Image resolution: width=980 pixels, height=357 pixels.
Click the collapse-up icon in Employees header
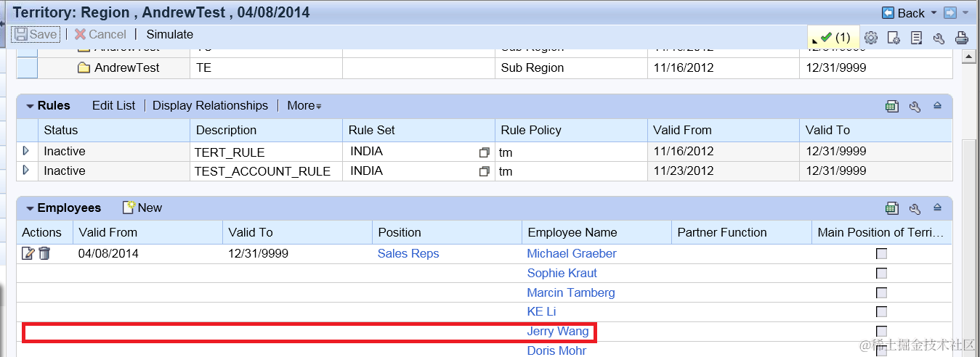[x=937, y=208]
